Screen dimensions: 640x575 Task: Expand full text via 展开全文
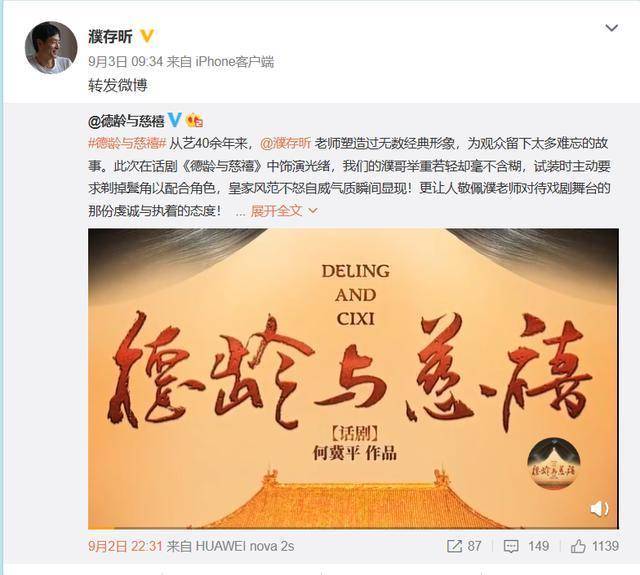point(276,211)
